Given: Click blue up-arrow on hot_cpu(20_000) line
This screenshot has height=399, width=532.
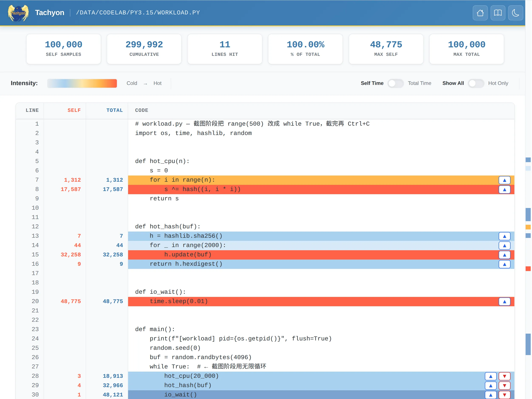Looking at the screenshot, I should point(491,376).
